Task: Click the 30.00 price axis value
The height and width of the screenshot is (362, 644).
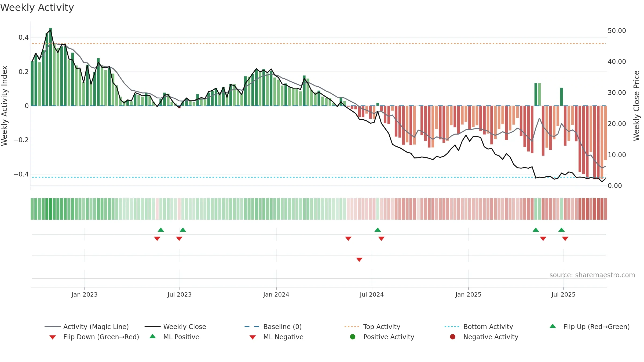Action: click(617, 93)
